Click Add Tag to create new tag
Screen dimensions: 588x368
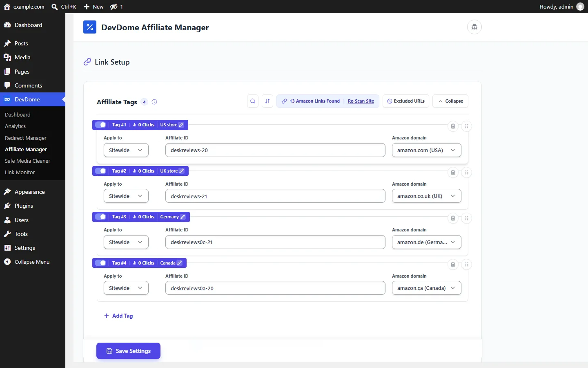point(118,316)
